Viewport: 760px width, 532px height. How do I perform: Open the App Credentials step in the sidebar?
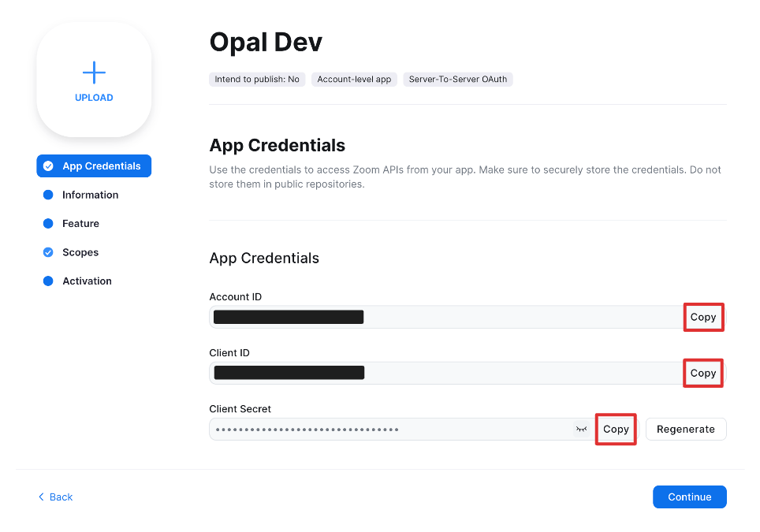pyautogui.click(x=94, y=166)
